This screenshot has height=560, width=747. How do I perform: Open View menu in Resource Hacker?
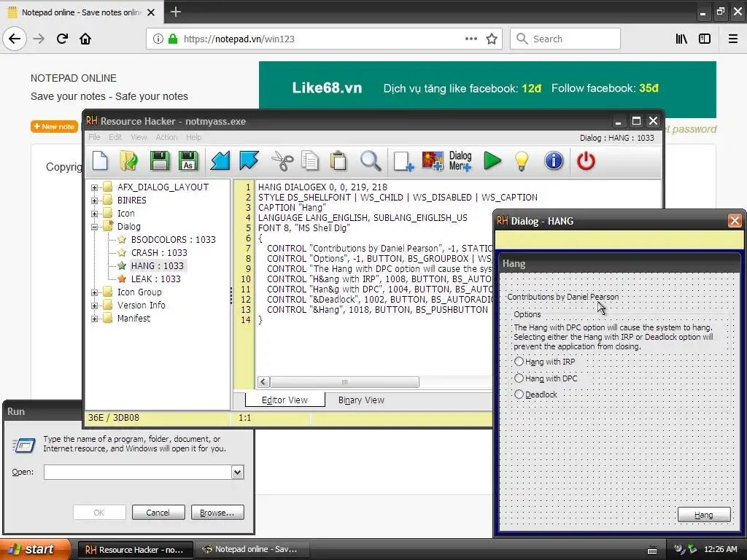[x=139, y=137]
